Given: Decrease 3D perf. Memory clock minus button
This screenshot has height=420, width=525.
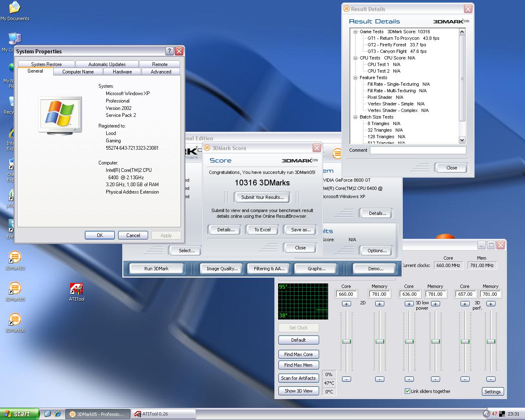Looking at the screenshot, I should click(491, 379).
